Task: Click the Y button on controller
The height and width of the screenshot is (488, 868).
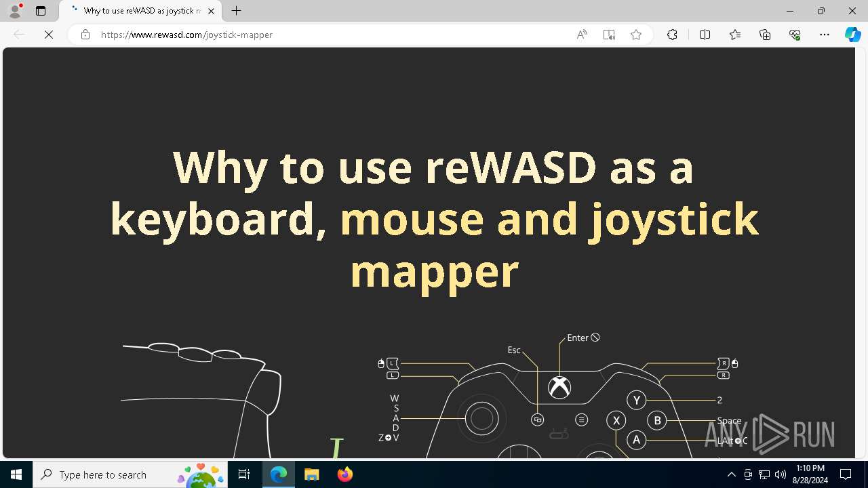Action: [x=636, y=400]
